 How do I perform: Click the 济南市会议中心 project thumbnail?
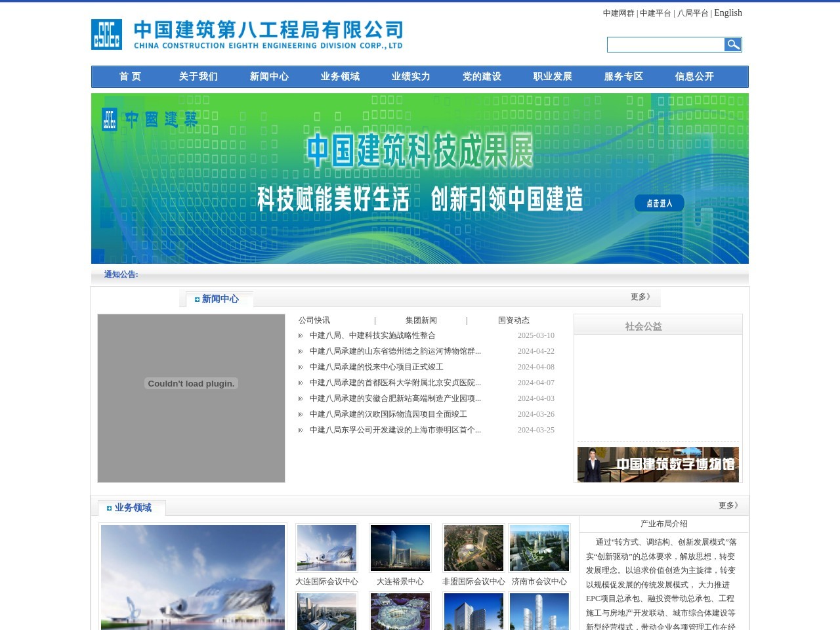point(539,547)
